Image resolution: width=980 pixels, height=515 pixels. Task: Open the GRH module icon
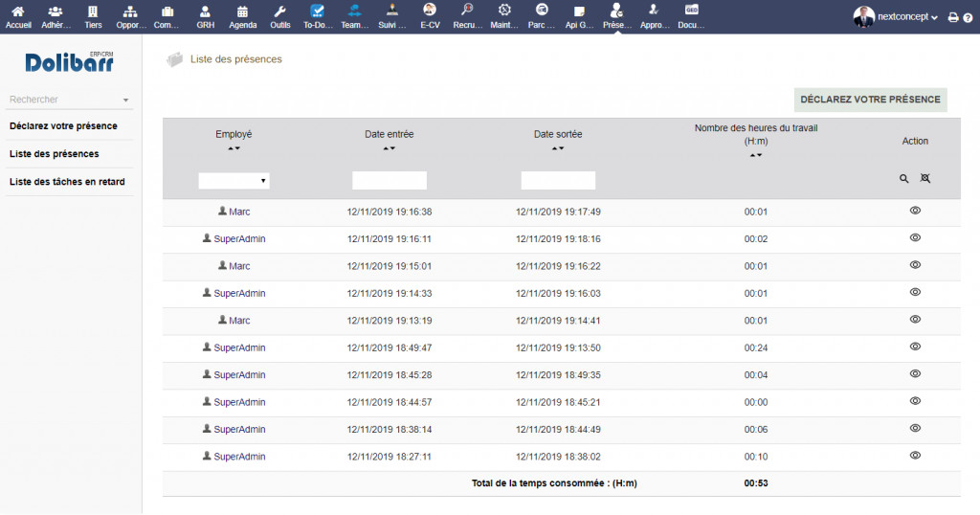point(205,16)
